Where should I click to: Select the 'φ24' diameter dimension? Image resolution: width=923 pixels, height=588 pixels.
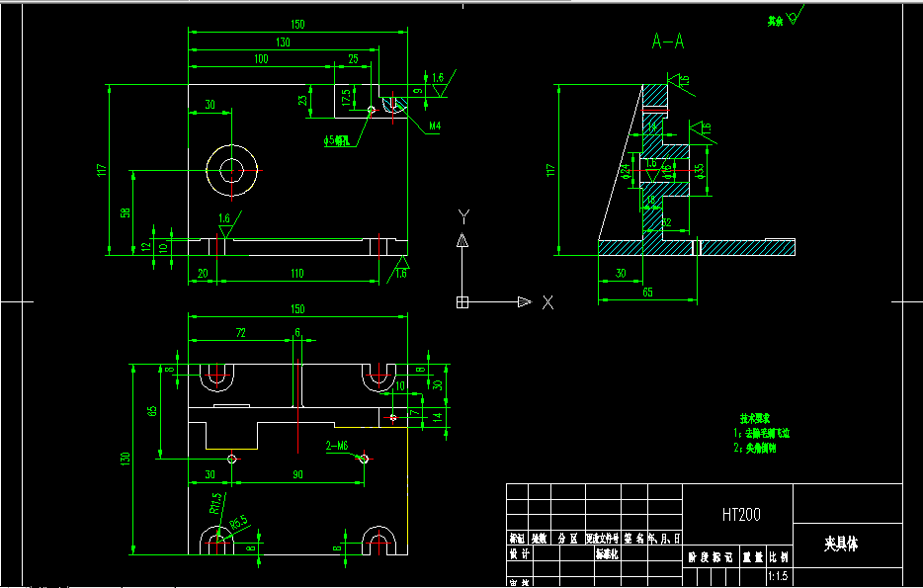coord(626,171)
